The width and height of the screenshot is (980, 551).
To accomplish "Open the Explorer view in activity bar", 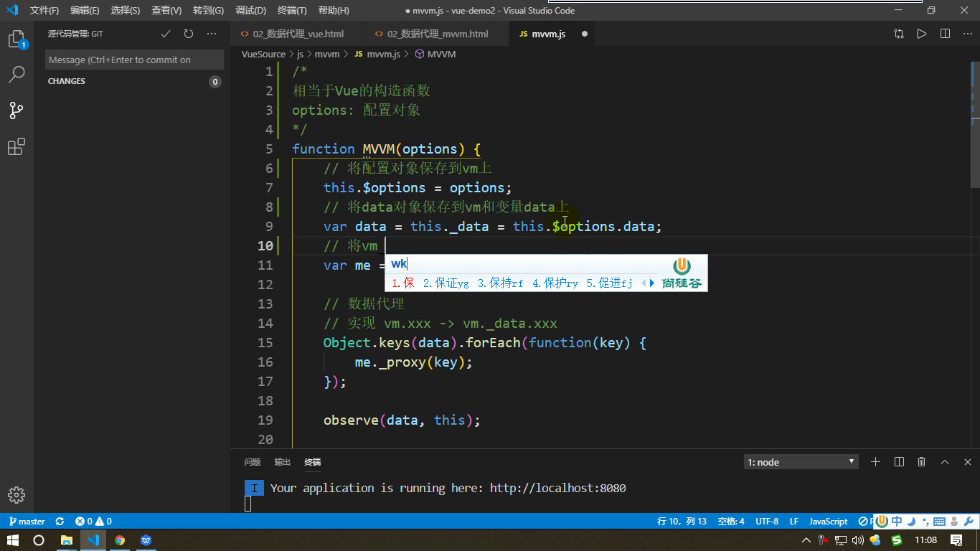I will pos(17,39).
